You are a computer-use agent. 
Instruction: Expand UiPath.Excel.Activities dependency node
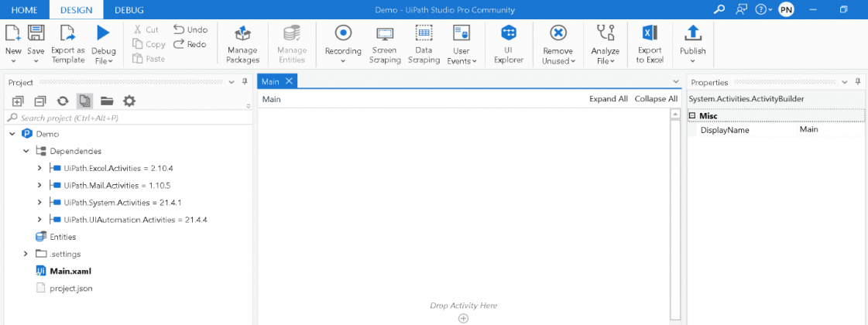pos(39,168)
